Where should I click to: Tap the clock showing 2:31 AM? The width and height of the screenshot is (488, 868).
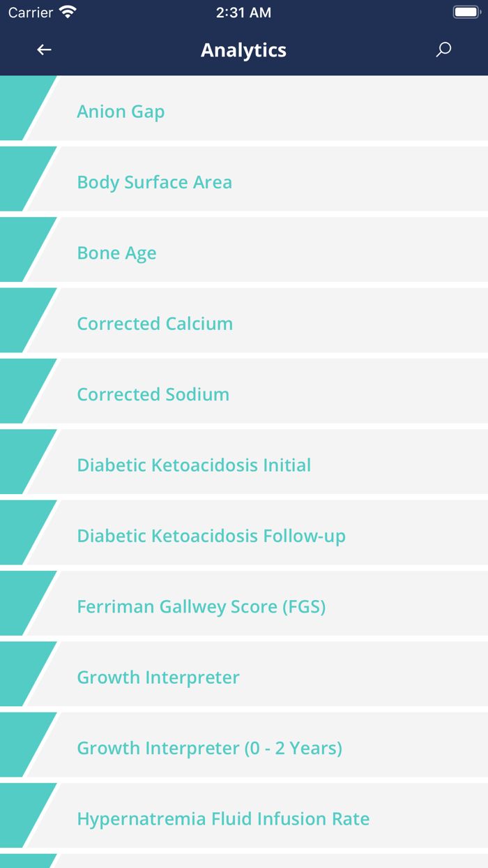click(x=244, y=11)
